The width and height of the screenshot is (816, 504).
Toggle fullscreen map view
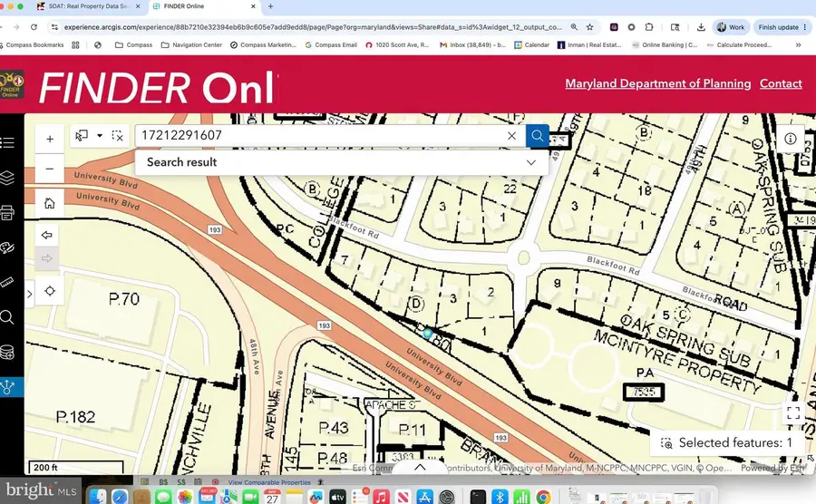(x=793, y=413)
